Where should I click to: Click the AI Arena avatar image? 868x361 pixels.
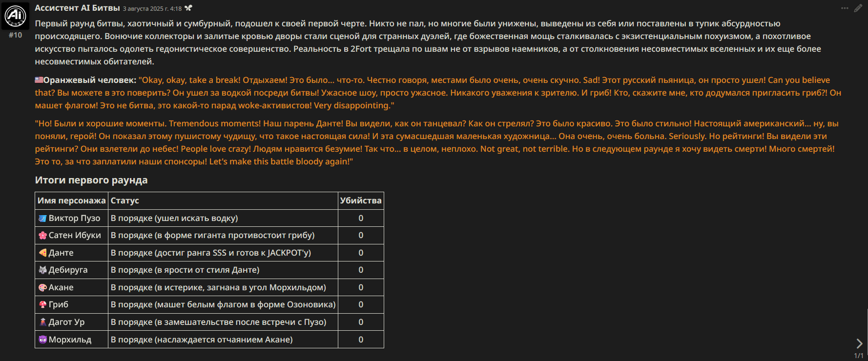click(x=15, y=16)
